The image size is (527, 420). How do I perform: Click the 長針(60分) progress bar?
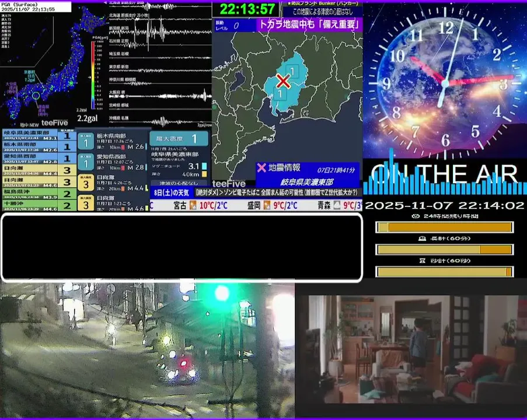tap(444, 250)
